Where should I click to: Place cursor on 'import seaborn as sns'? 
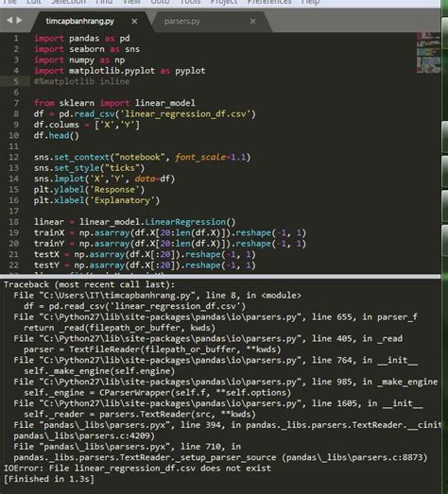click(87, 49)
